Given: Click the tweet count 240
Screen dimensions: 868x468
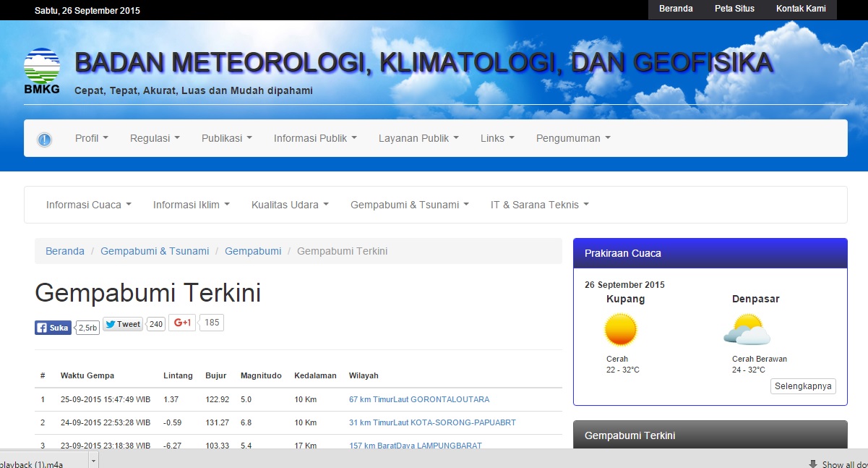Looking at the screenshot, I should [156, 324].
